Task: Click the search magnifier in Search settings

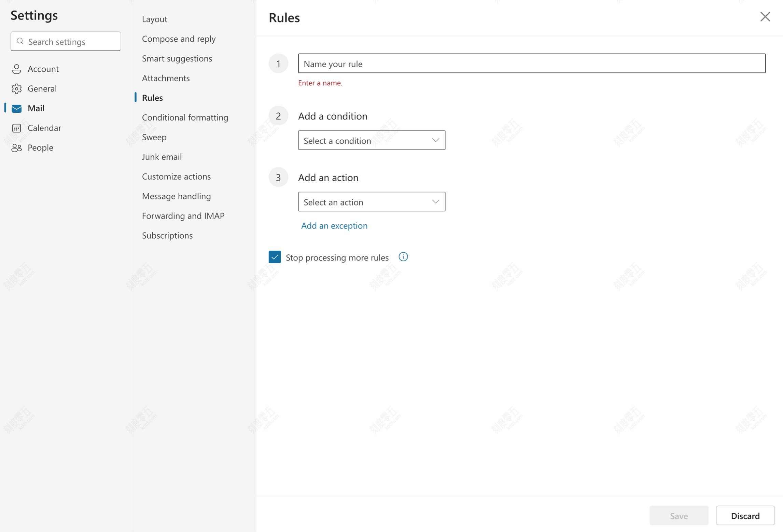Action: coord(20,41)
